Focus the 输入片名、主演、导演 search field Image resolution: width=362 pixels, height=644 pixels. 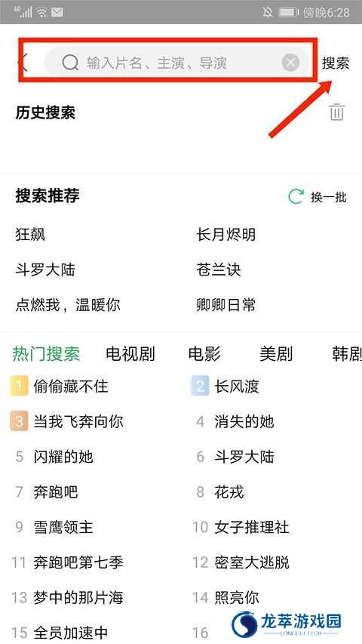point(177,63)
